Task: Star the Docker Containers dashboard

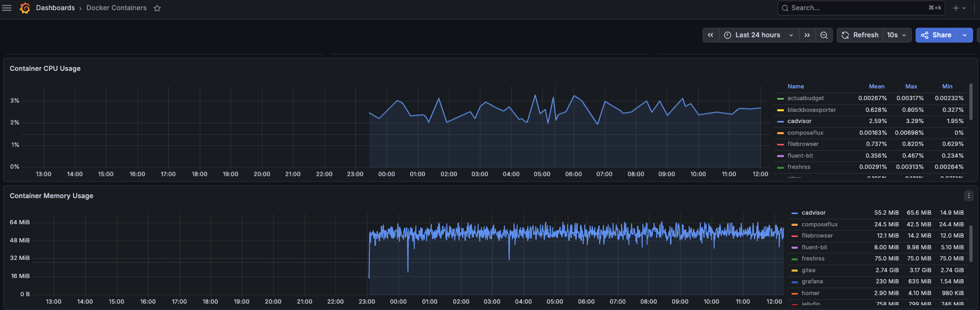Action: tap(157, 8)
